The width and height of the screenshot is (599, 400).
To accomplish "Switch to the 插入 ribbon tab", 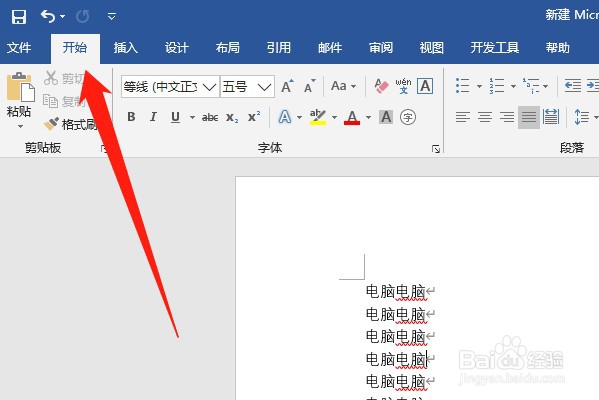I will coord(126,48).
